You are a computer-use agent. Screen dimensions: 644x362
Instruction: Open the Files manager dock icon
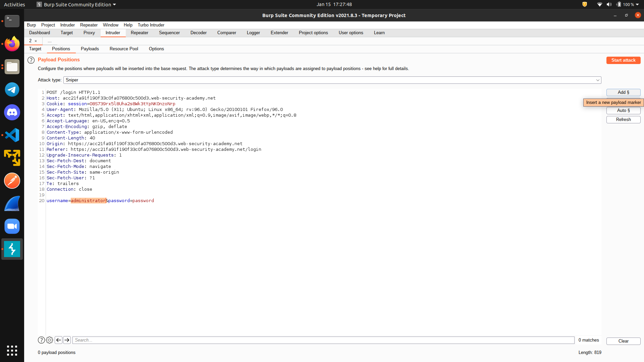pos(12,67)
